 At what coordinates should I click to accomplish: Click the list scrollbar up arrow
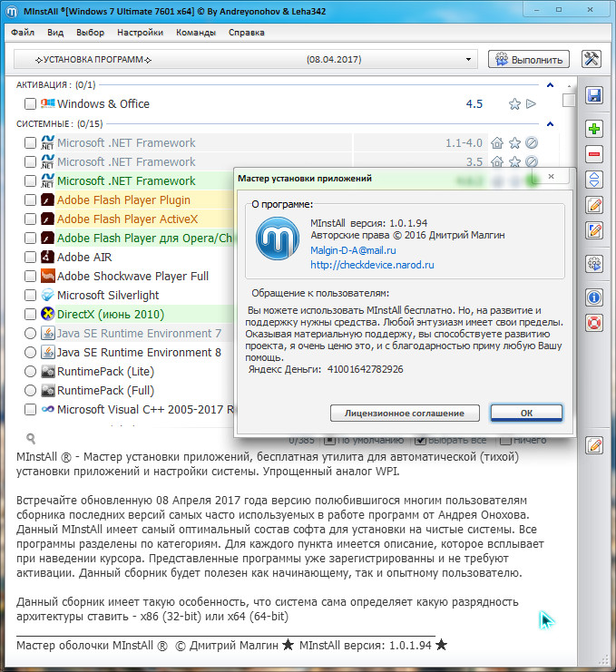pos(569,86)
